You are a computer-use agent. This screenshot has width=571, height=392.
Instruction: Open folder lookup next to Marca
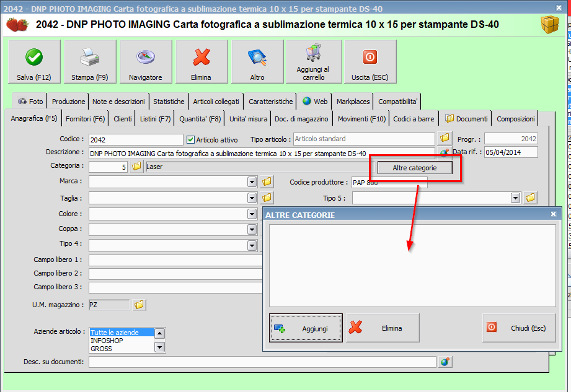(267, 181)
